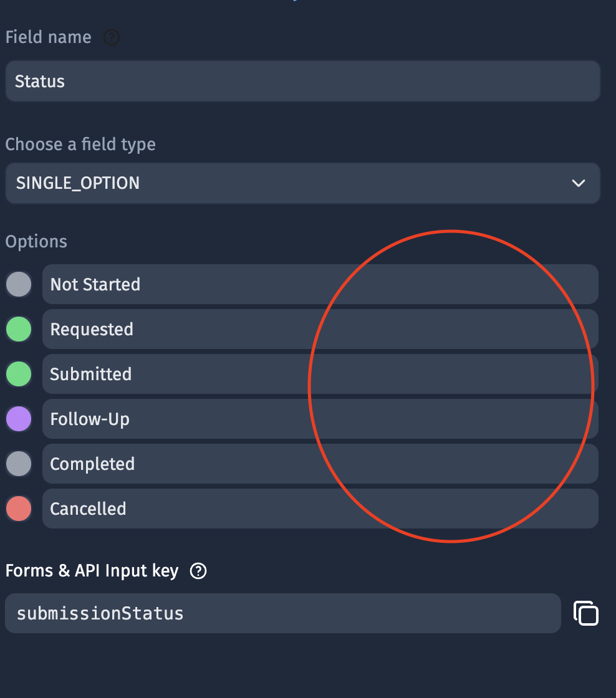Change the Follow-Up option purple color

coord(19,419)
